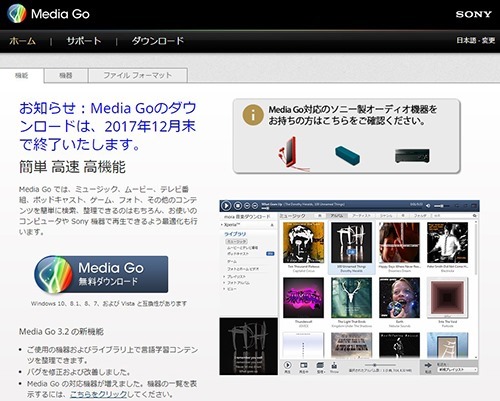Click the Throw toolbar icon
The height and width of the screenshot is (401, 500).
(x=334, y=366)
